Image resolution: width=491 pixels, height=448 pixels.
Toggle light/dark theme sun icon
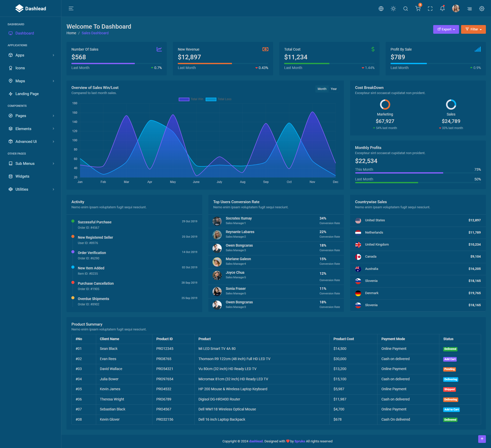(393, 9)
